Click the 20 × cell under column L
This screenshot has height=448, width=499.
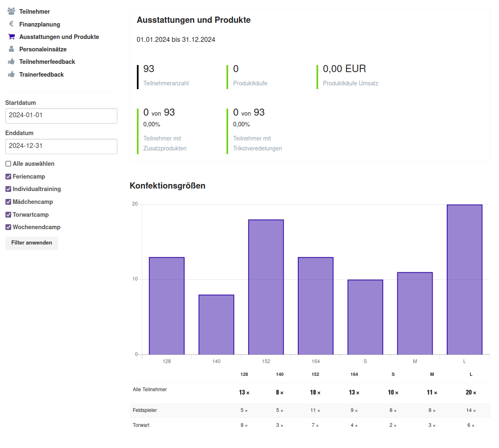pyautogui.click(x=471, y=392)
